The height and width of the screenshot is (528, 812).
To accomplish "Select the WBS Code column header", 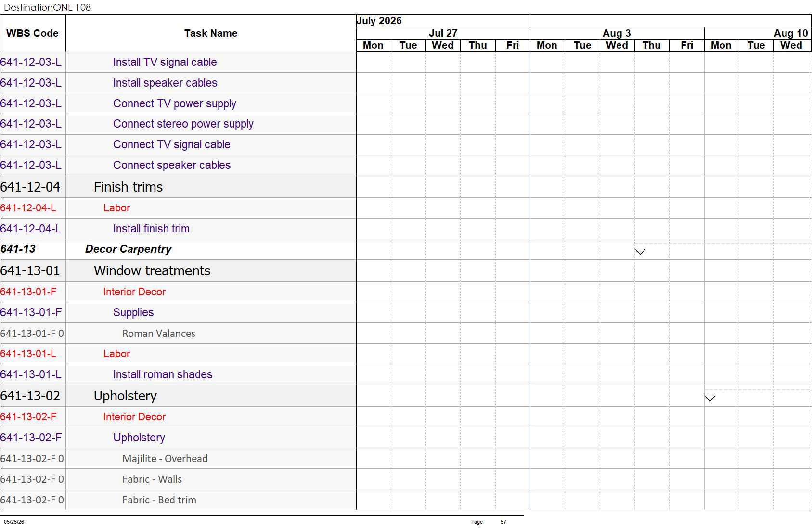I will pos(32,33).
